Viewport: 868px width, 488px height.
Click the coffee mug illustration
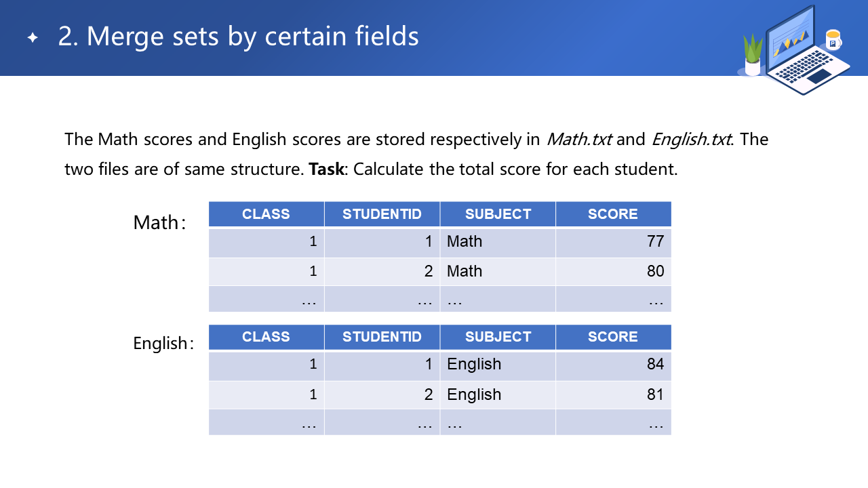833,40
